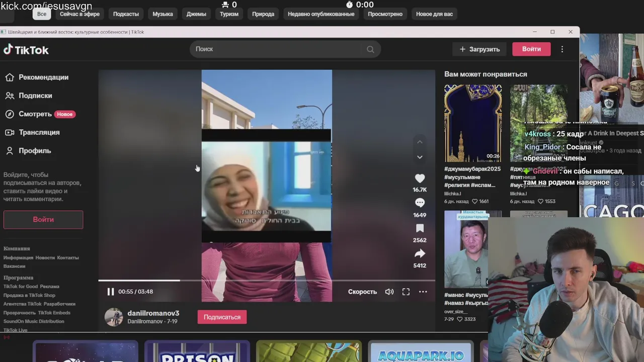This screenshot has width=644, height=362.
Task: Bookmark the video
Action: [420, 228]
